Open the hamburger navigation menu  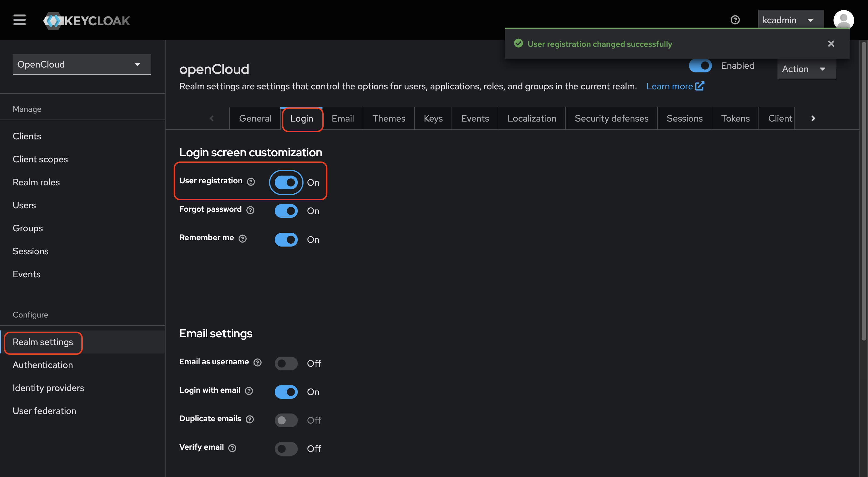point(20,20)
